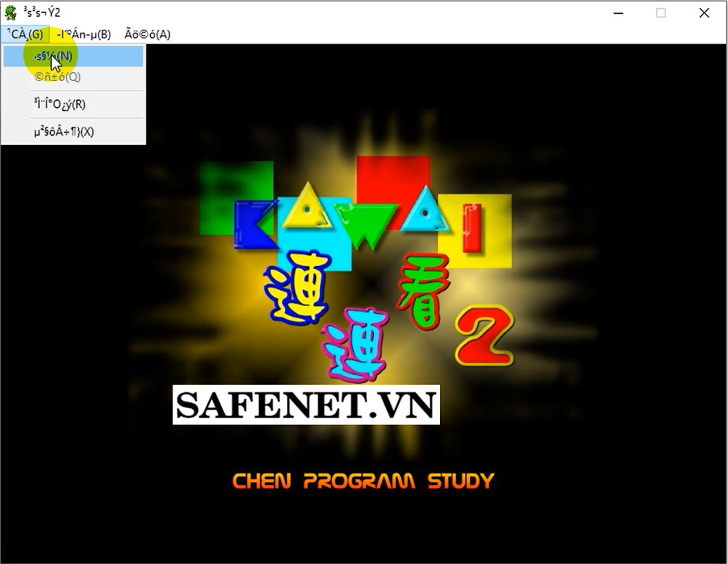The image size is (728, 564).
Task: Click the CHEN PROGRAM STUDY text
Action: pyautogui.click(x=363, y=481)
